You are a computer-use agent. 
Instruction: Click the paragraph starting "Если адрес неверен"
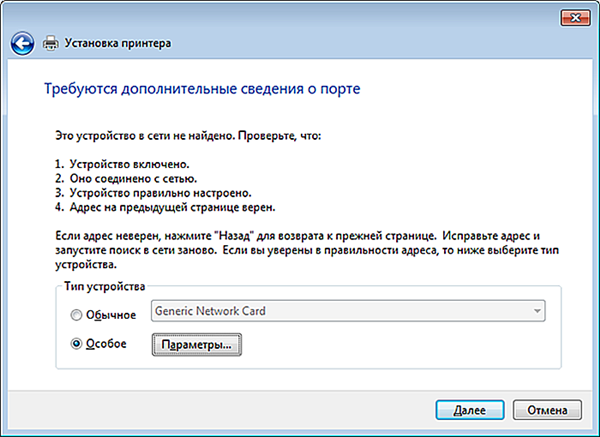pos(307,250)
